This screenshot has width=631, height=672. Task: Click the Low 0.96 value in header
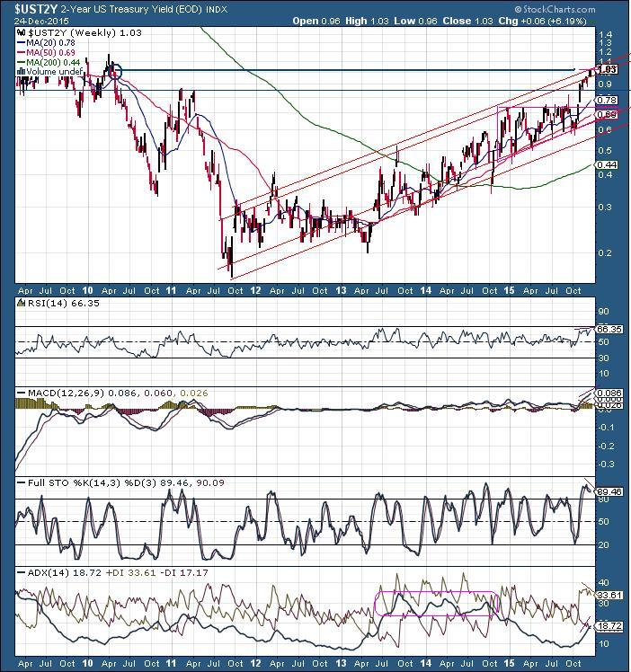[416, 21]
